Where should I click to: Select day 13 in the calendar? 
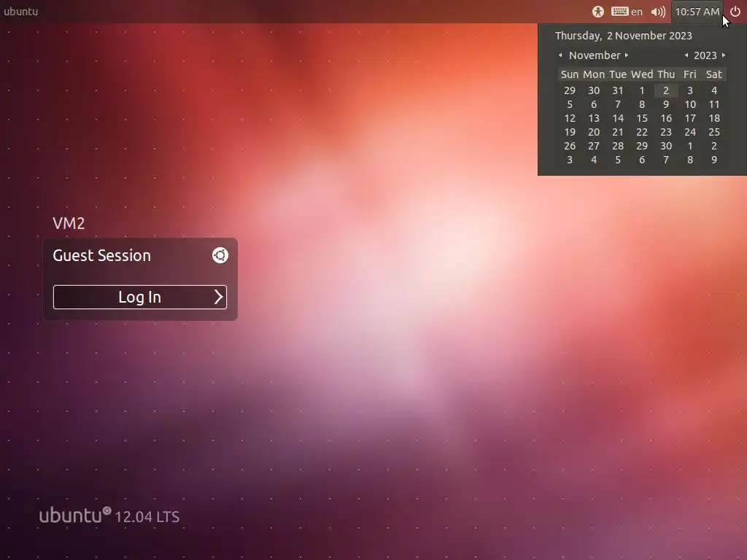pos(594,118)
